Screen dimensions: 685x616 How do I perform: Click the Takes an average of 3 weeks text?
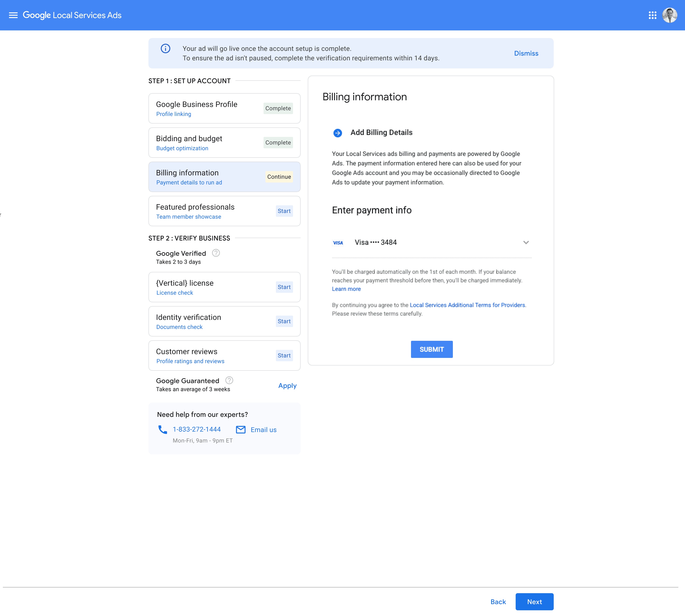(x=193, y=389)
